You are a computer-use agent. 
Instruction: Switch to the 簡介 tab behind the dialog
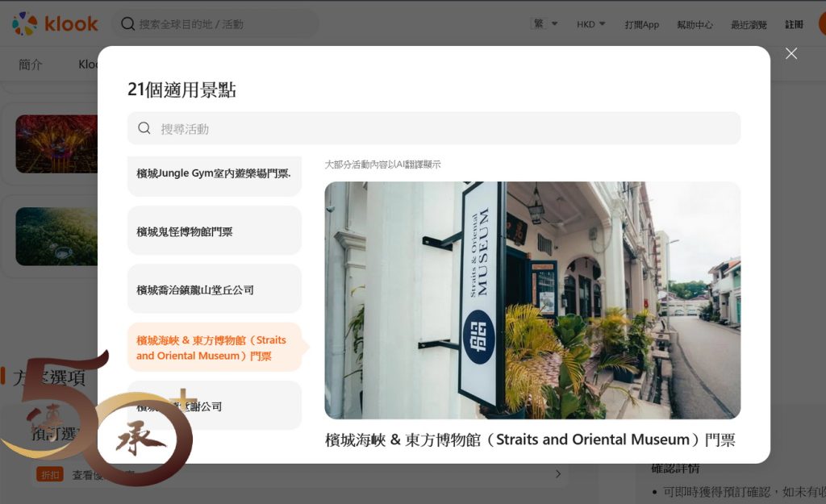pos(30,65)
